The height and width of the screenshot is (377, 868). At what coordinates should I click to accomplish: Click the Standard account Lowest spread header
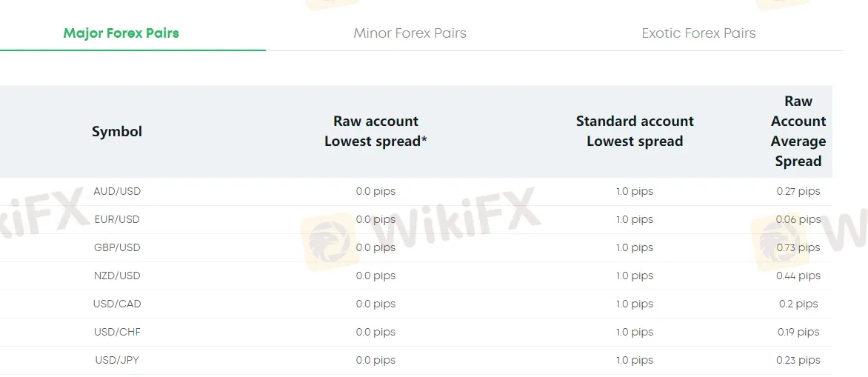pos(635,131)
